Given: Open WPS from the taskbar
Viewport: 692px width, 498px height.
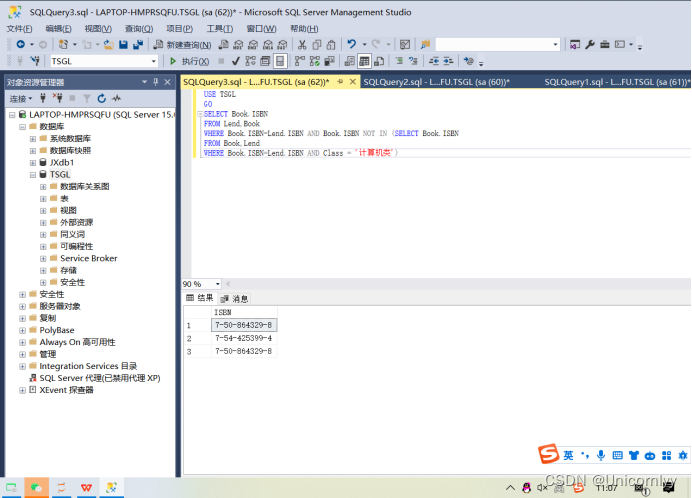Looking at the screenshot, I should (86, 487).
